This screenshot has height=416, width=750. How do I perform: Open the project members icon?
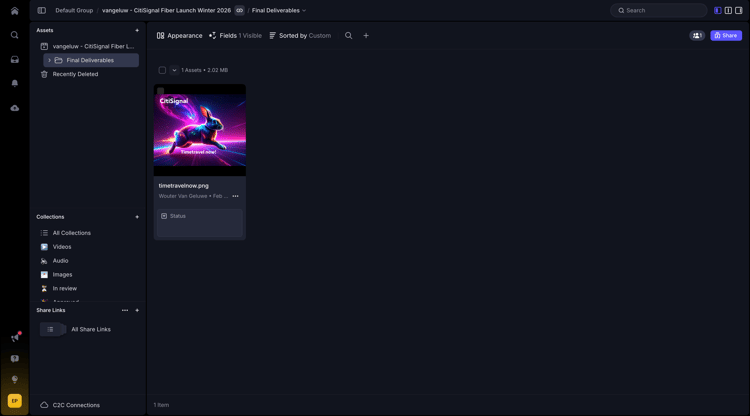point(697,35)
